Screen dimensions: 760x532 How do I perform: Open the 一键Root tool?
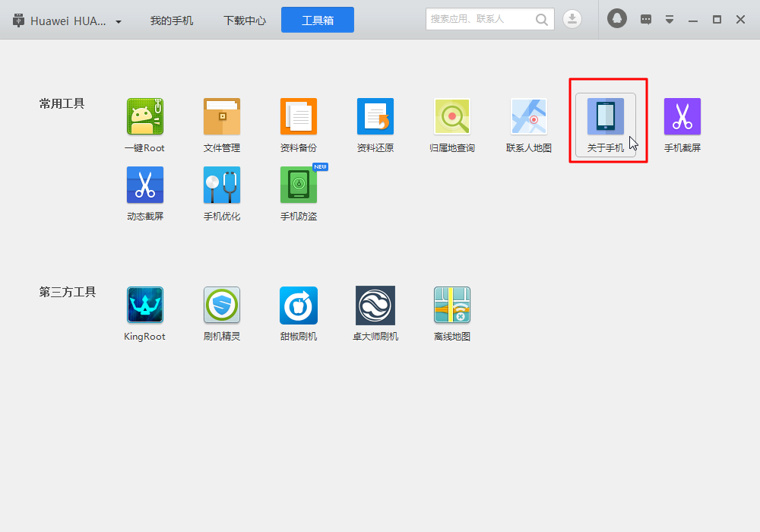[145, 125]
